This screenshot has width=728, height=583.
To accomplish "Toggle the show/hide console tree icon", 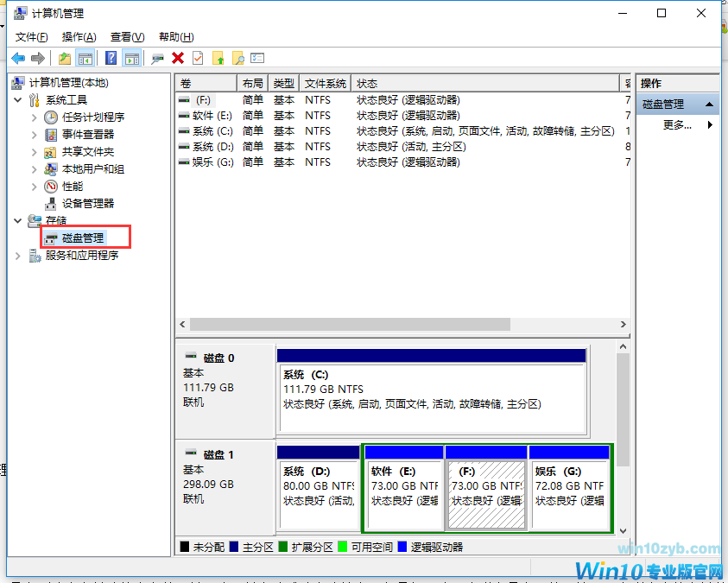I will [85, 58].
